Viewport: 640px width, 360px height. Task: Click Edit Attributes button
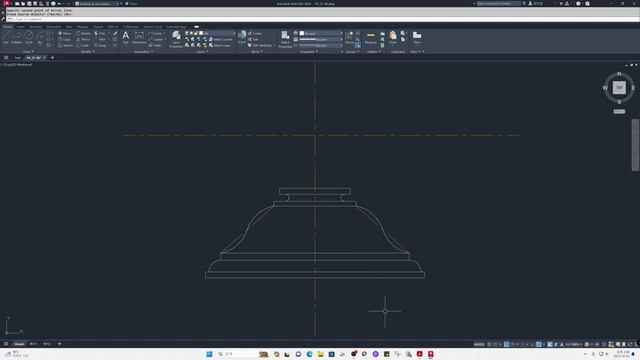[260, 45]
